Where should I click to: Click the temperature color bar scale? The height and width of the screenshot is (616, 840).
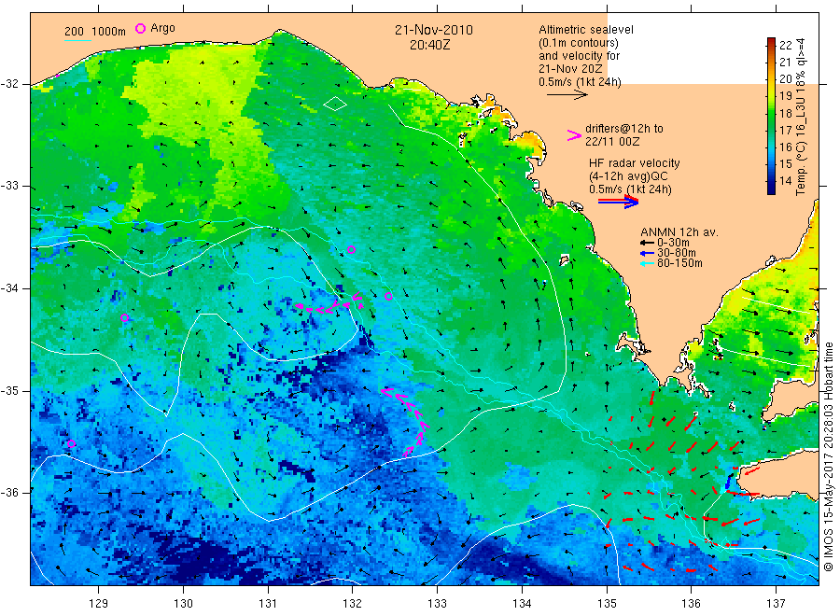[x=771, y=116]
